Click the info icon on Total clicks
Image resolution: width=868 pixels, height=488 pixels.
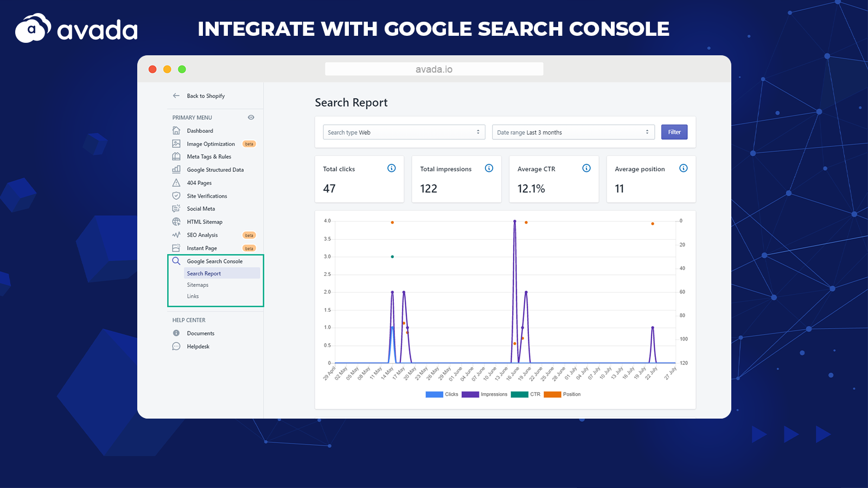coord(392,168)
